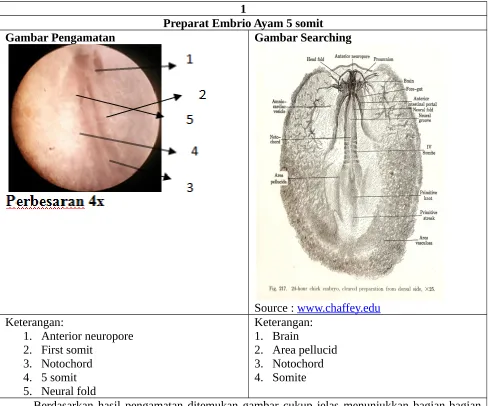Click the "Gambar Pengamatan" header text
Image resolution: width=492 pixels, height=406 pixels.
(60, 38)
